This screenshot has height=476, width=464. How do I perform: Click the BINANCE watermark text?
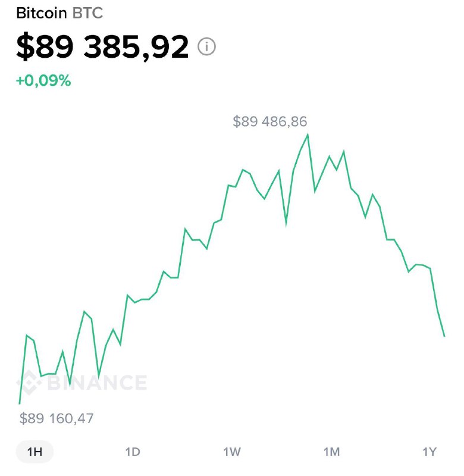pyautogui.click(x=96, y=383)
